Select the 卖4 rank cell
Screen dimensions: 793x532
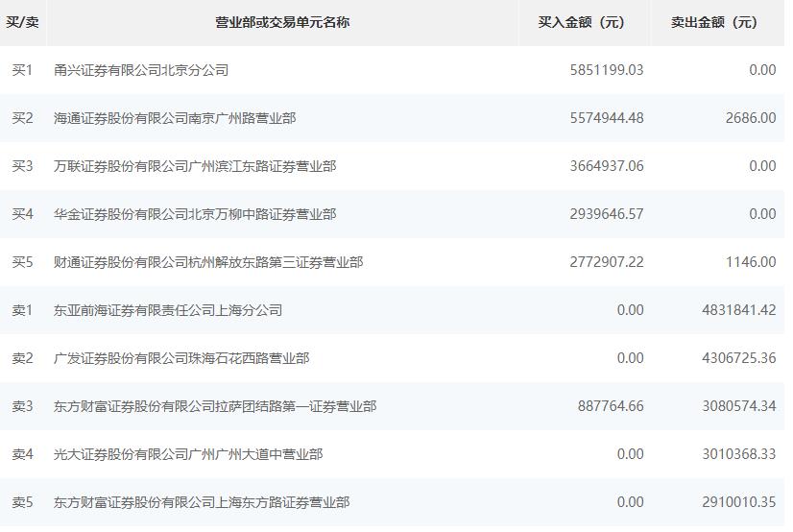pos(22,454)
